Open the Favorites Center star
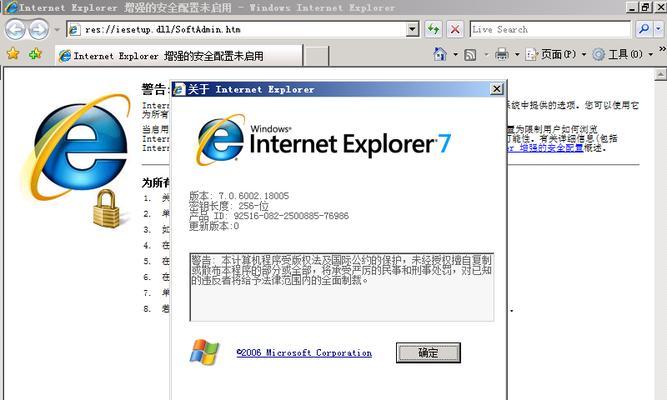The height and width of the screenshot is (400, 667). (13, 54)
